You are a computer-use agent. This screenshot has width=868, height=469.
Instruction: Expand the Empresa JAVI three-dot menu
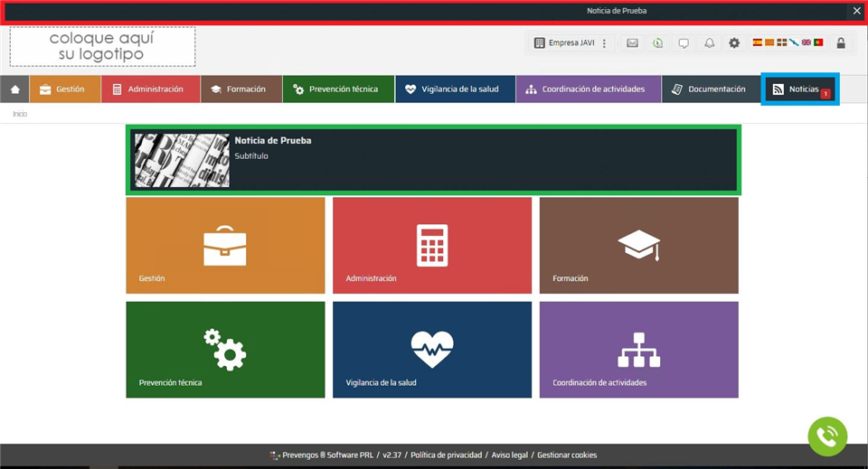[x=604, y=43]
